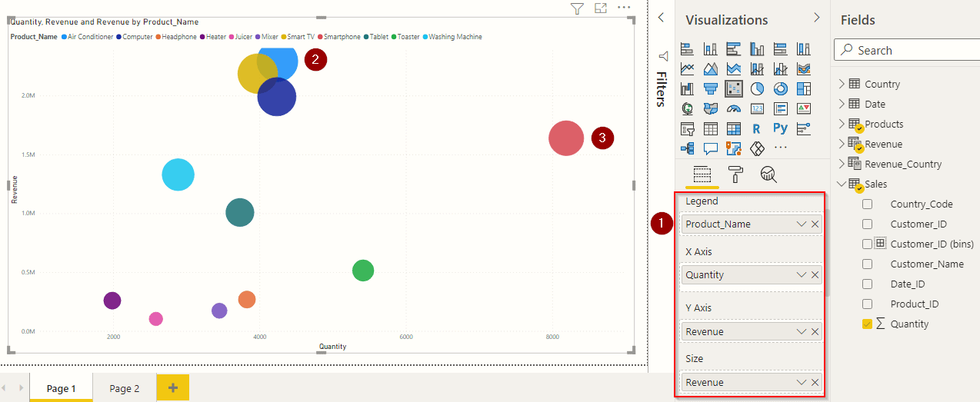The width and height of the screenshot is (980, 402).
Task: Select the Area chart visual
Action: tap(711, 68)
